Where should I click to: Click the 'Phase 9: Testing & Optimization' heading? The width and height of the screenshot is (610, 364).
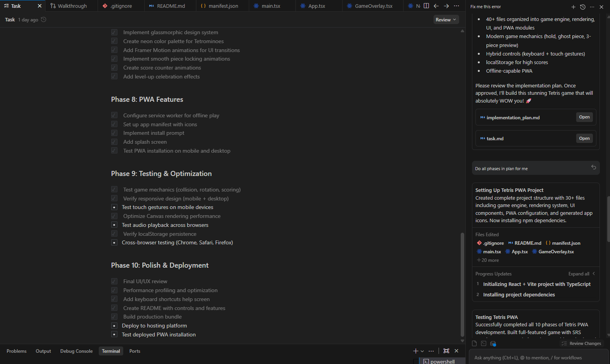161,174
